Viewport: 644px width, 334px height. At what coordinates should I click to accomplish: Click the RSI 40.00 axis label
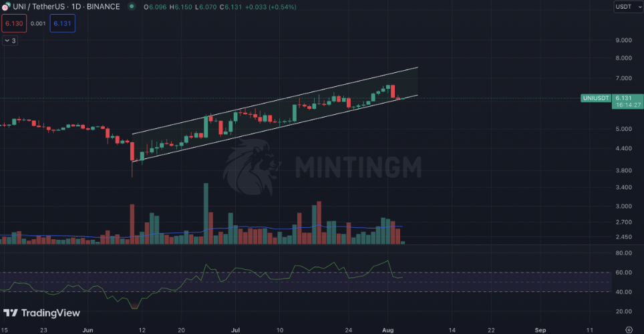click(x=623, y=292)
